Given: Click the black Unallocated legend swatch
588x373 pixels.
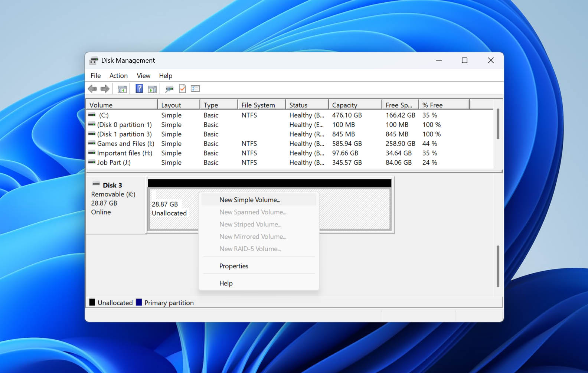Looking at the screenshot, I should (x=92, y=302).
